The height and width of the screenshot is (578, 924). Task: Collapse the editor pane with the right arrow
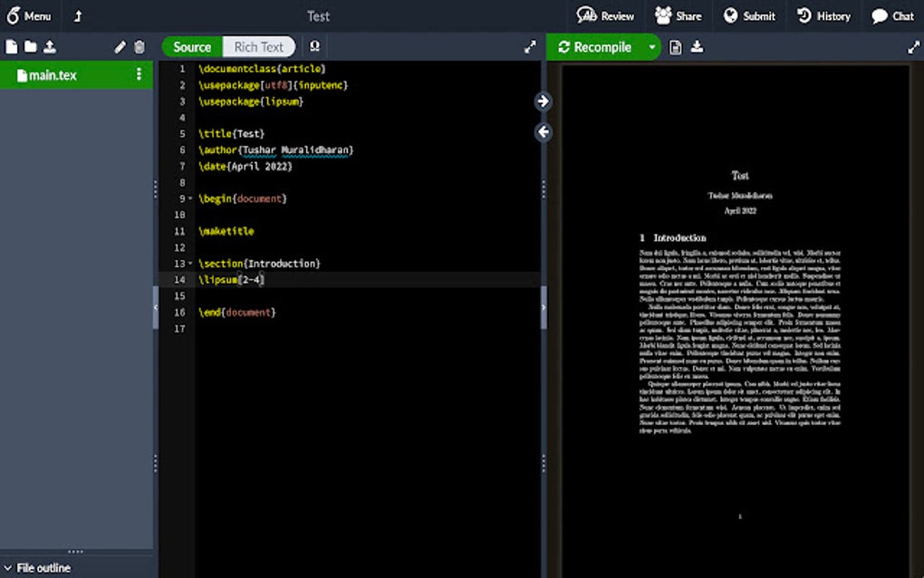coord(542,101)
